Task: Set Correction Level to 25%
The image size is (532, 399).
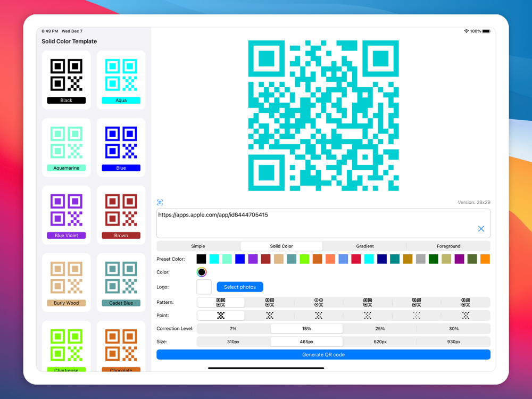Action: (x=380, y=328)
